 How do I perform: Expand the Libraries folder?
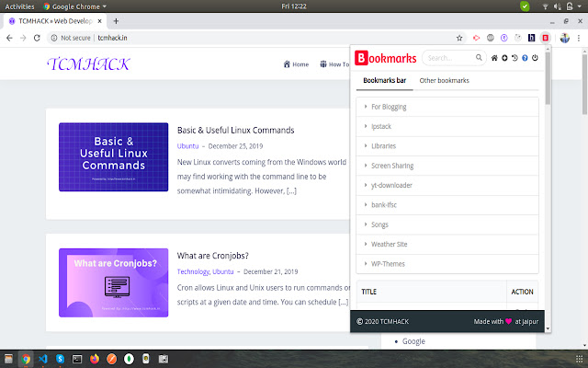pos(447,145)
